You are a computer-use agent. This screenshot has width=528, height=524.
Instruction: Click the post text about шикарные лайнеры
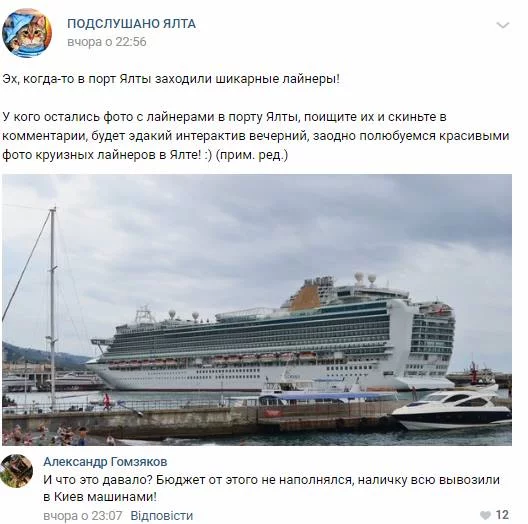tap(171, 79)
